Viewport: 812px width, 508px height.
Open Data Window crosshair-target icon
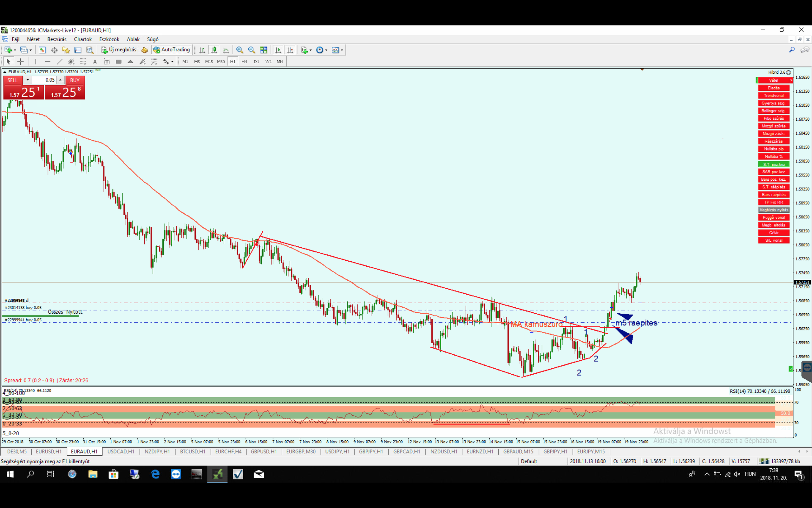(54, 50)
